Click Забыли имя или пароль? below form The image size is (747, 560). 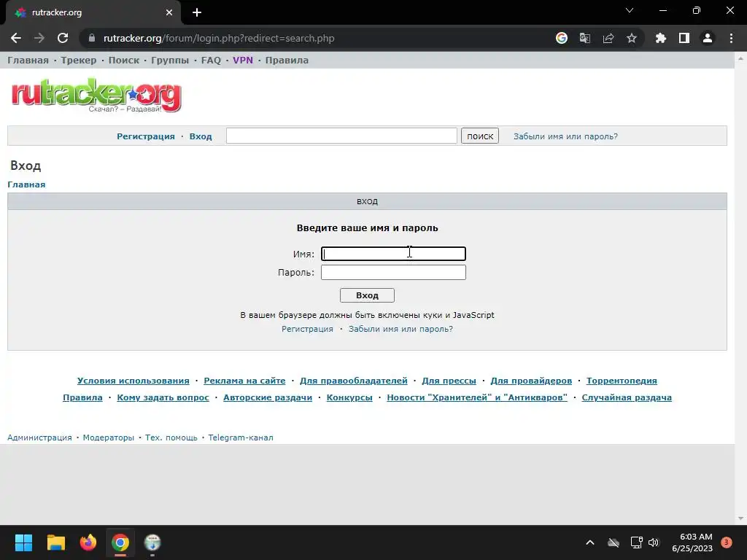point(400,329)
